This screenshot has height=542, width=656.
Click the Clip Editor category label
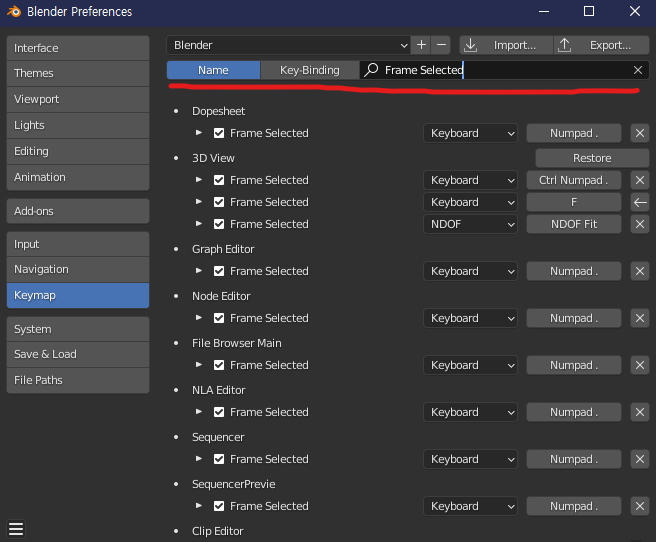pyautogui.click(x=218, y=531)
